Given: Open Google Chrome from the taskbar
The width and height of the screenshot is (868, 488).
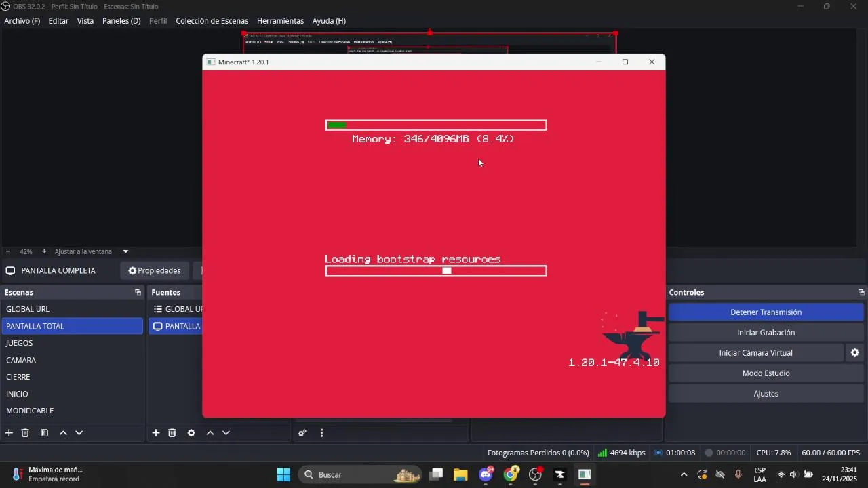Looking at the screenshot, I should [x=511, y=474].
